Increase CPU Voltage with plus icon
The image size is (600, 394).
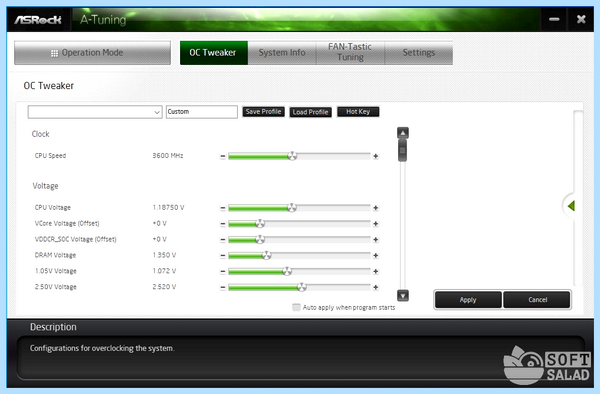376,208
